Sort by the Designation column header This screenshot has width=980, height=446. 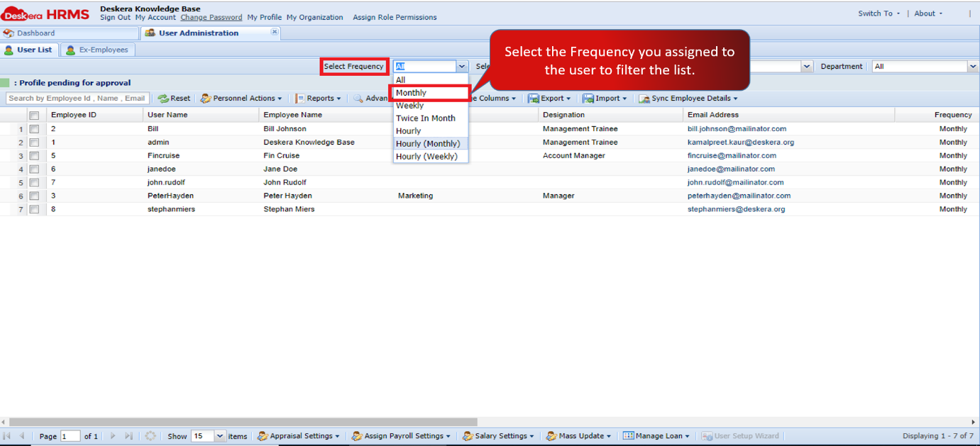(610, 115)
